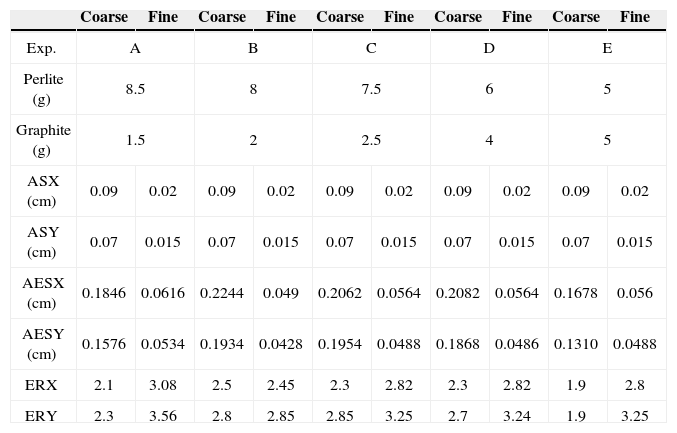The image size is (677, 433).
Task: Click the AESY value 0.1310 cell
Action: pyautogui.click(x=576, y=344)
